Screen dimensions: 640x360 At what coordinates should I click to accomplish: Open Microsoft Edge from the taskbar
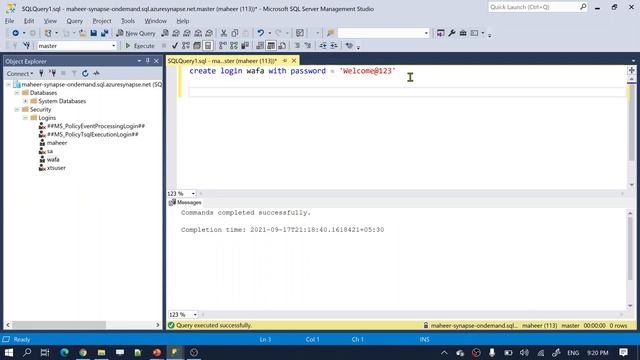click(x=64, y=352)
